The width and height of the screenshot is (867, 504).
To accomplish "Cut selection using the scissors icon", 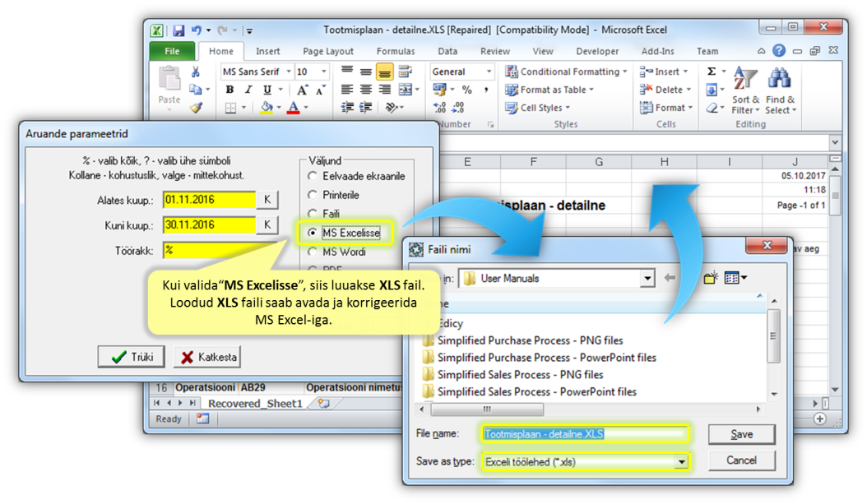I will pyautogui.click(x=195, y=72).
